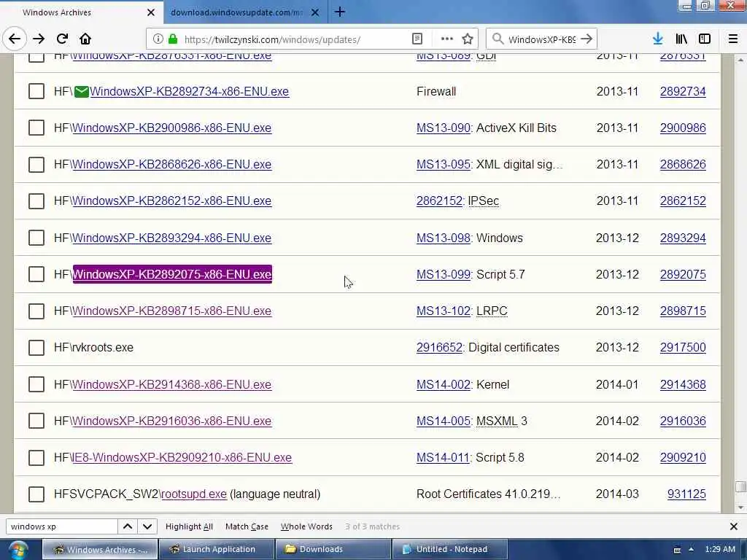Viewport: 747px width, 560px height.
Task: Switch to the Windows Archives tab
Action: 81,12
